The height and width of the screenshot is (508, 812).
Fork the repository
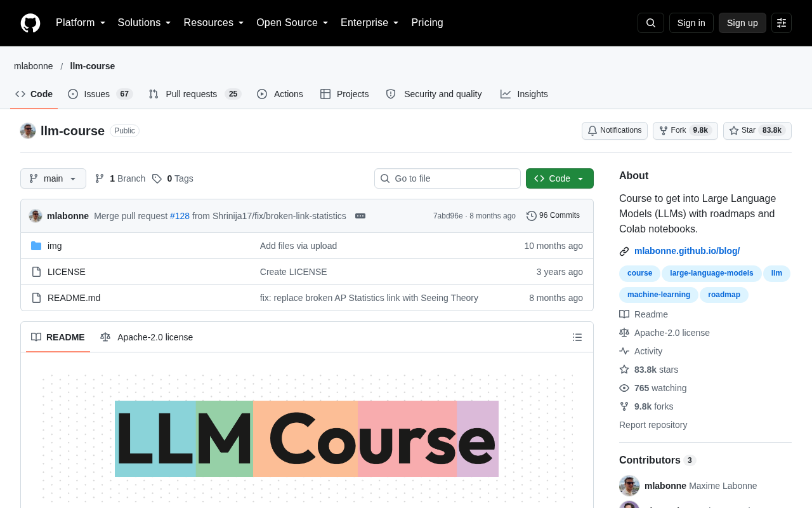click(685, 131)
